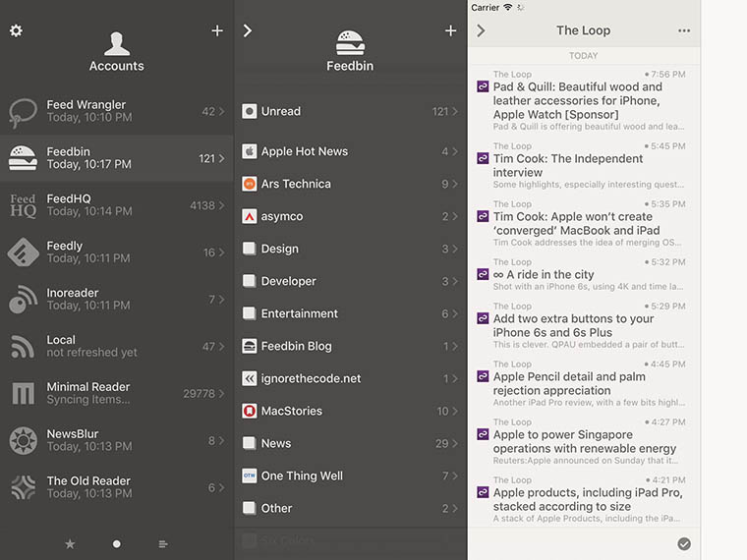Screen dimensions: 747x560
Task: Click the ignorethecode.net arrows icon
Action: click(x=249, y=378)
